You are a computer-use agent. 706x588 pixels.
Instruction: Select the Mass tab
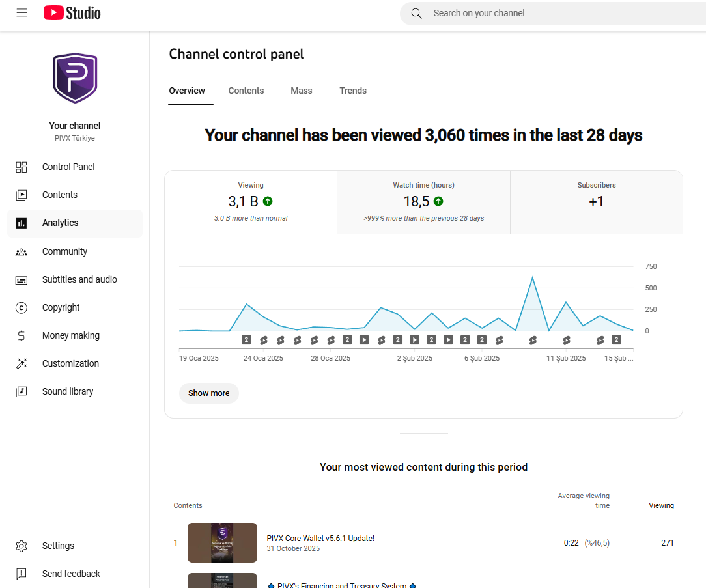(301, 91)
